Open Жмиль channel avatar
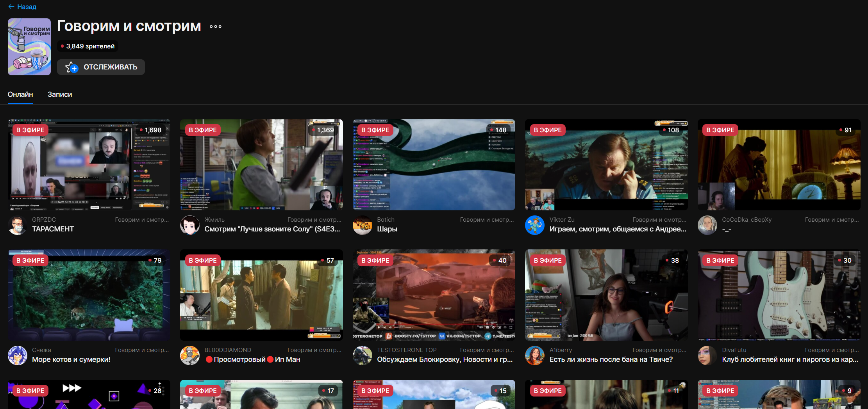868x409 pixels. click(x=190, y=225)
